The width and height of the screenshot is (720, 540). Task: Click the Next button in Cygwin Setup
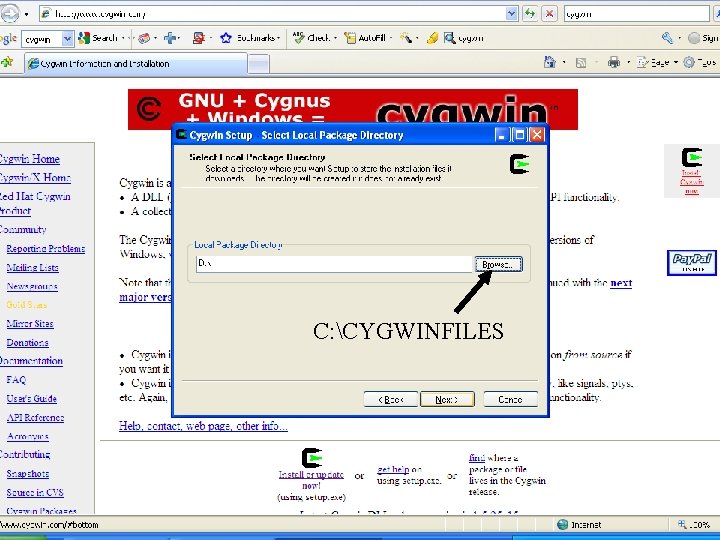447,399
